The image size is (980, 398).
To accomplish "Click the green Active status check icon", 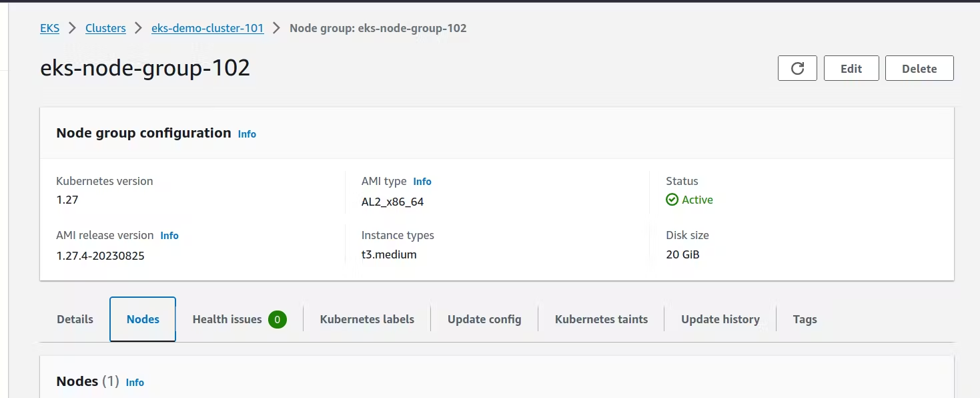I will pyautogui.click(x=672, y=200).
